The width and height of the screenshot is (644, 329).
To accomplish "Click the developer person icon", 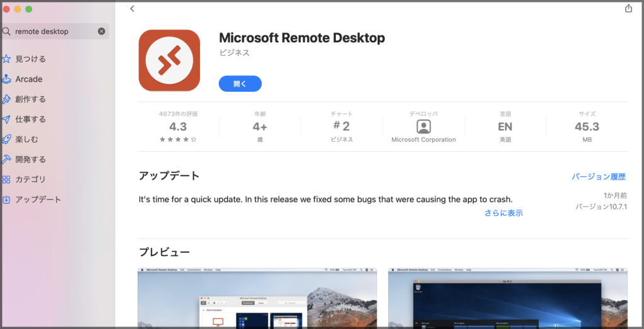I will tap(423, 126).
